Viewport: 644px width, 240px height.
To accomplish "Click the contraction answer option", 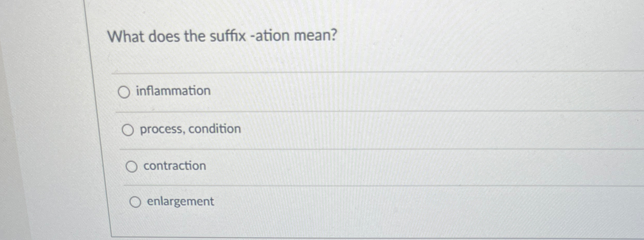I will (x=175, y=166).
